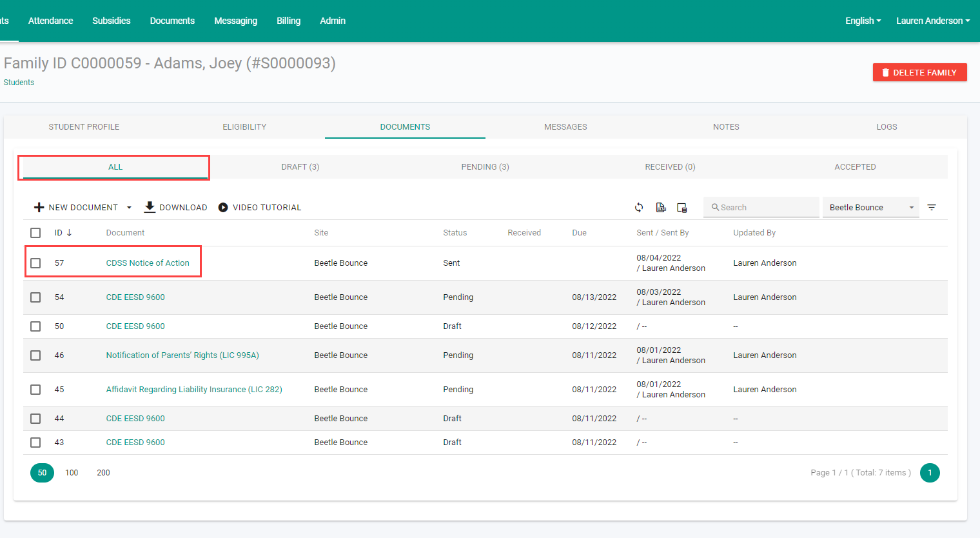Screen dimensions: 980x538
Task: Set page size to 100
Action: tap(72, 473)
